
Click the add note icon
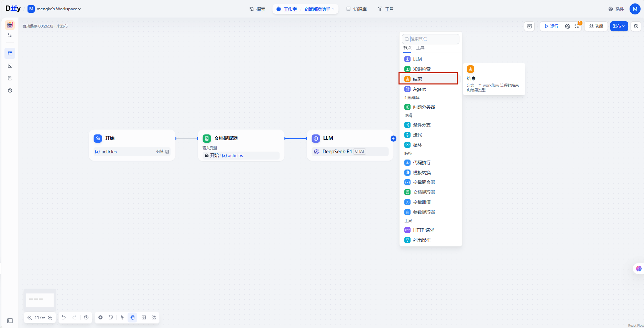111,317
